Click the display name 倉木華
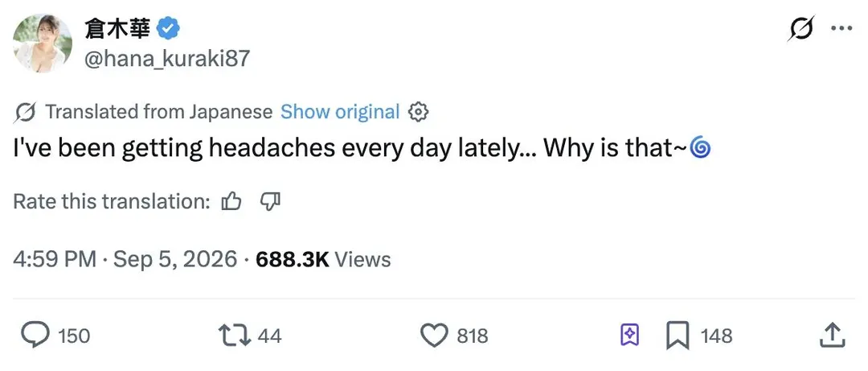This screenshot has width=868, height=371. 117,27
